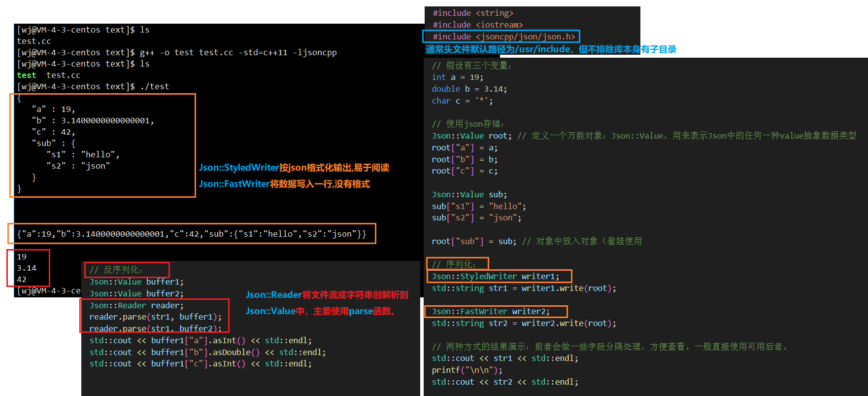Click the '3.14' deserialized output value
868x396 pixels.
(27, 268)
